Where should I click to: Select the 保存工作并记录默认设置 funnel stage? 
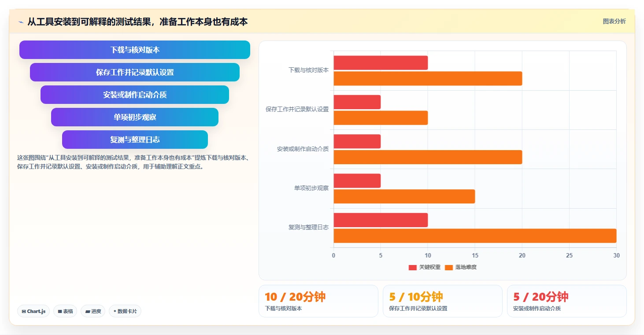coord(135,72)
